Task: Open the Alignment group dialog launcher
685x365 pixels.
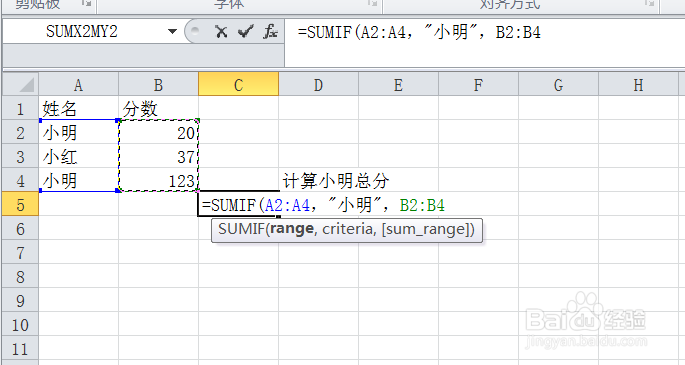Action: click(x=650, y=3)
